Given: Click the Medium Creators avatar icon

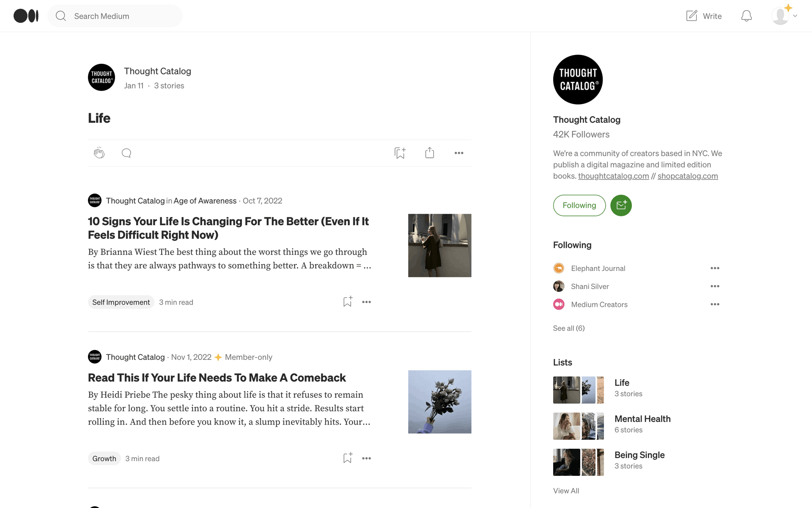Looking at the screenshot, I should (x=559, y=304).
